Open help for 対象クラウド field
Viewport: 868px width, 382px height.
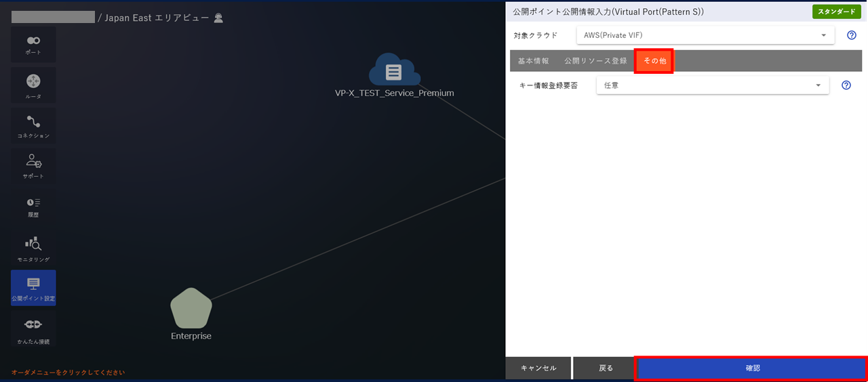coord(852,35)
